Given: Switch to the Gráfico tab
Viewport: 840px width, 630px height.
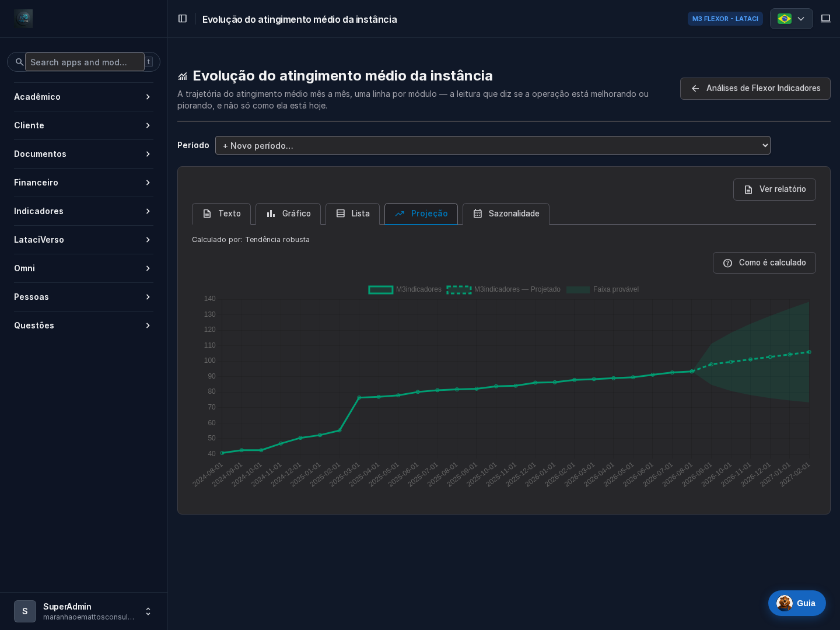Looking at the screenshot, I should [x=288, y=213].
